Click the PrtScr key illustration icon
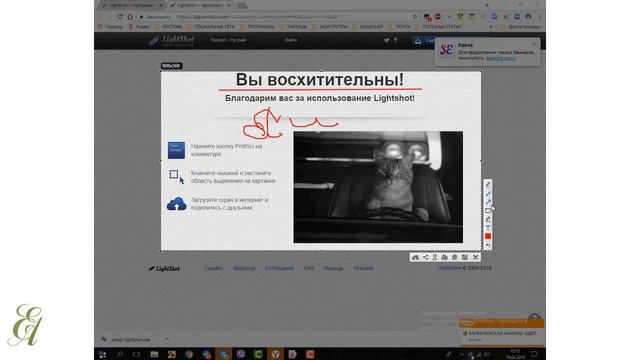Viewport: 640px width, 360px height. pyautogui.click(x=176, y=150)
